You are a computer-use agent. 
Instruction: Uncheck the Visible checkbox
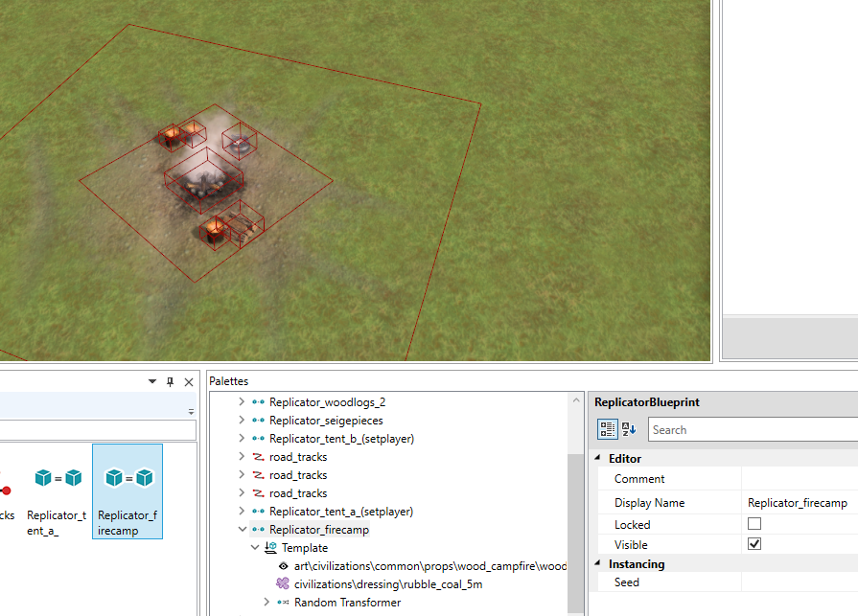(x=754, y=544)
